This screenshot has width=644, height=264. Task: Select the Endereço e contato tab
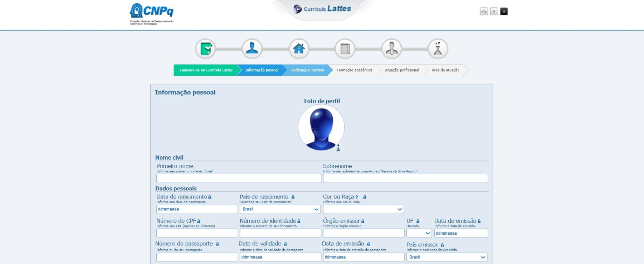[x=307, y=70]
